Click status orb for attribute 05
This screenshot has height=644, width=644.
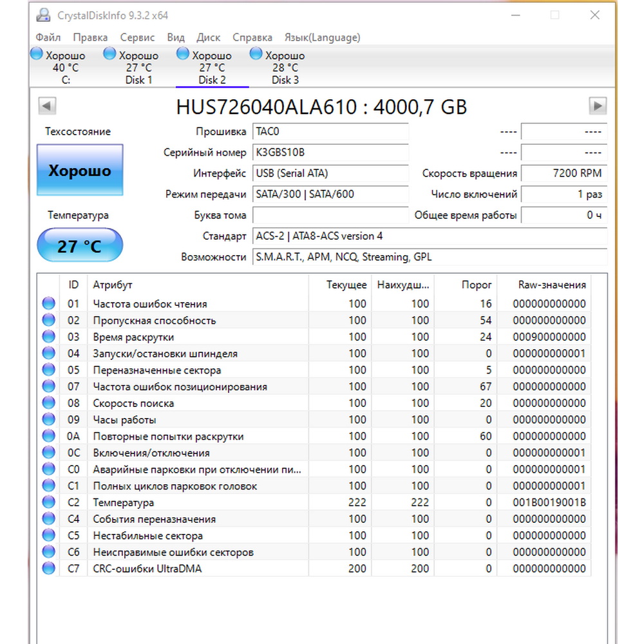coord(48,370)
